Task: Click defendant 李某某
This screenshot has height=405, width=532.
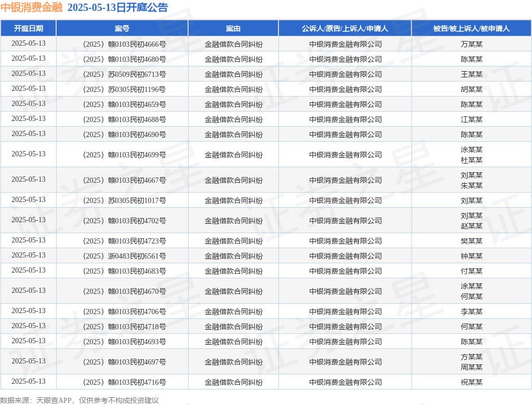Action: click(x=472, y=312)
